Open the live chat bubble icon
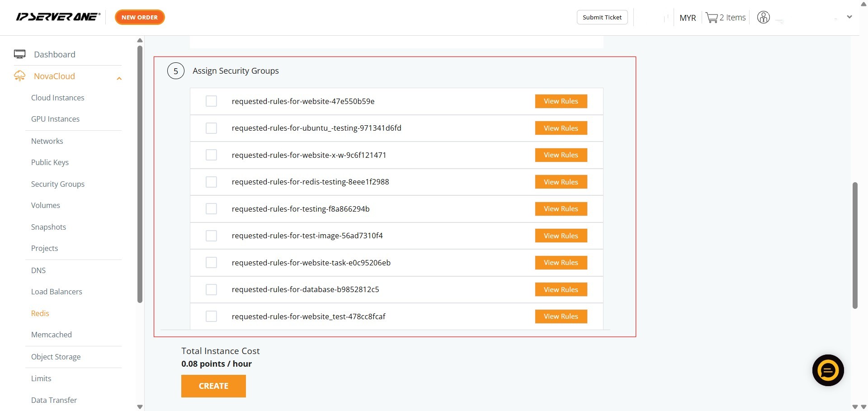Viewport: 868px width, 411px height. click(x=828, y=370)
